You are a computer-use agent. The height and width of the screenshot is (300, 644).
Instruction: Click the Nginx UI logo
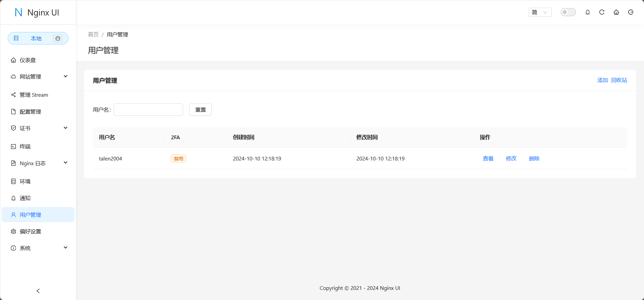point(37,12)
